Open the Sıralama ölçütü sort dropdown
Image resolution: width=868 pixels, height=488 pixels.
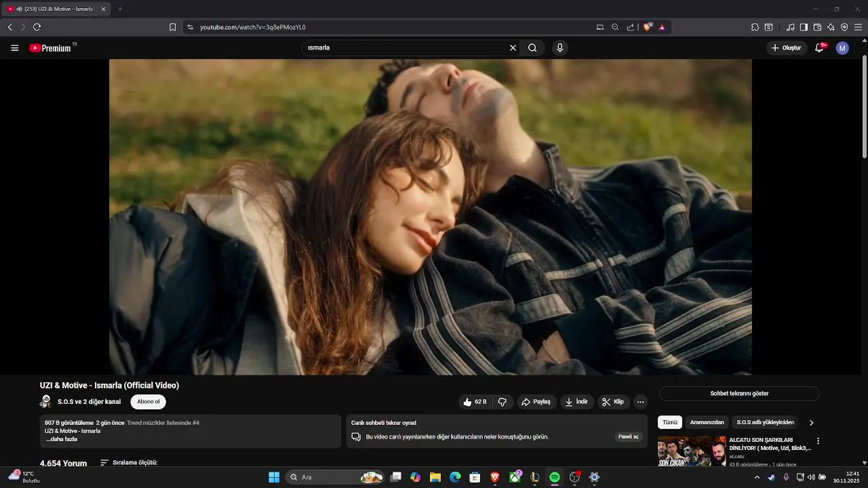[129, 463]
